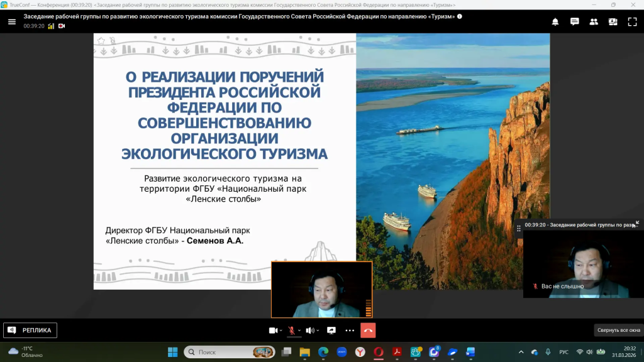Start screen sharing from the call toolbar
Screen dimensions: 644x362
[331, 329]
